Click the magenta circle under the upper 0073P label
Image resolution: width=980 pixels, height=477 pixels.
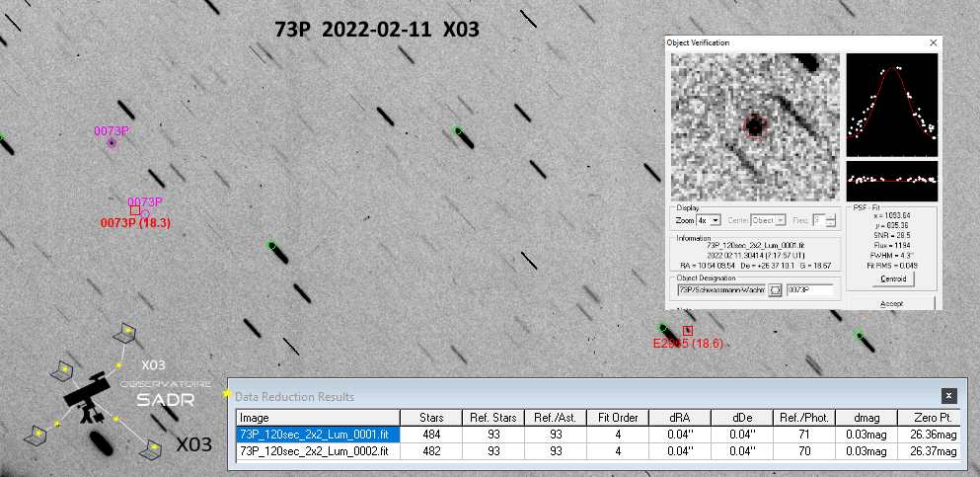tap(112, 143)
